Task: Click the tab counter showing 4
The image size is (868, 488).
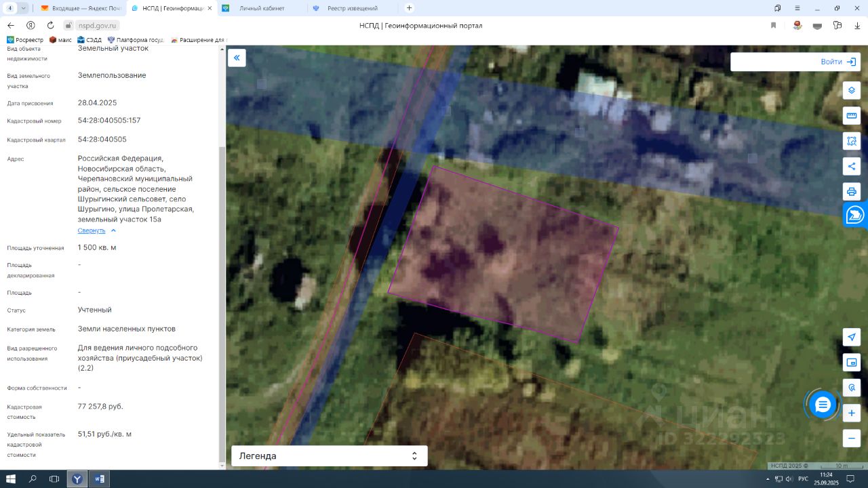Action: point(10,8)
